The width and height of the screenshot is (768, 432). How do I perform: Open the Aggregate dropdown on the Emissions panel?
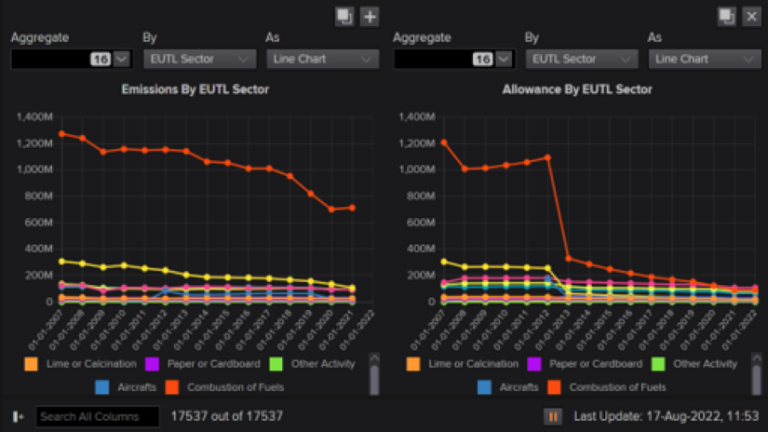pyautogui.click(x=121, y=59)
